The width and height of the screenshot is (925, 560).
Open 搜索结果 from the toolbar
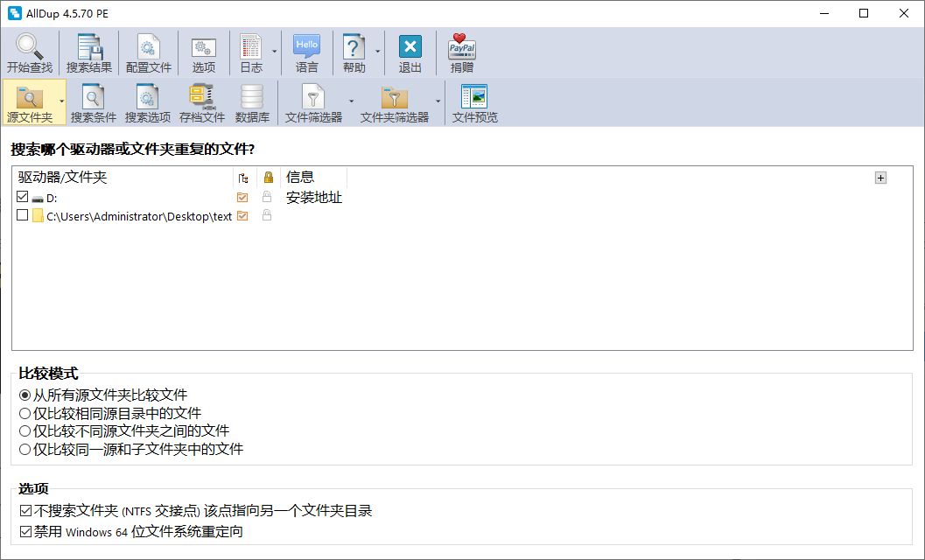(89, 47)
